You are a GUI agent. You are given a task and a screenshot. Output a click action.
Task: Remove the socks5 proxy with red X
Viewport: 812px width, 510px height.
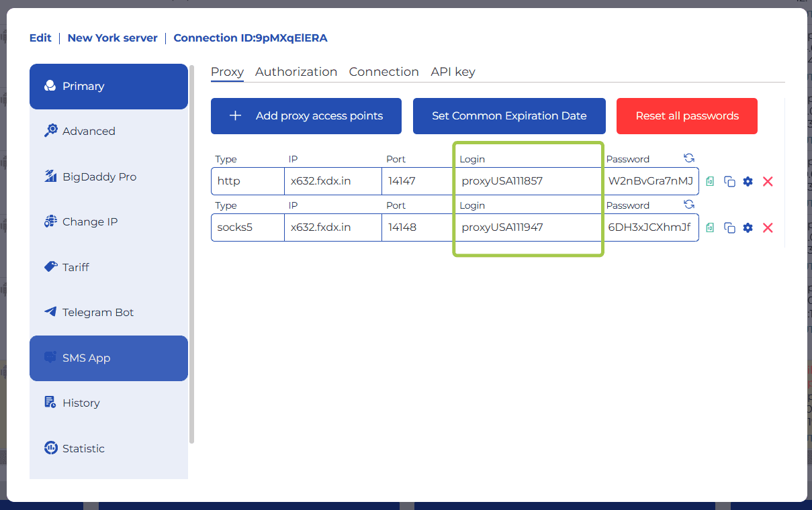click(x=768, y=228)
